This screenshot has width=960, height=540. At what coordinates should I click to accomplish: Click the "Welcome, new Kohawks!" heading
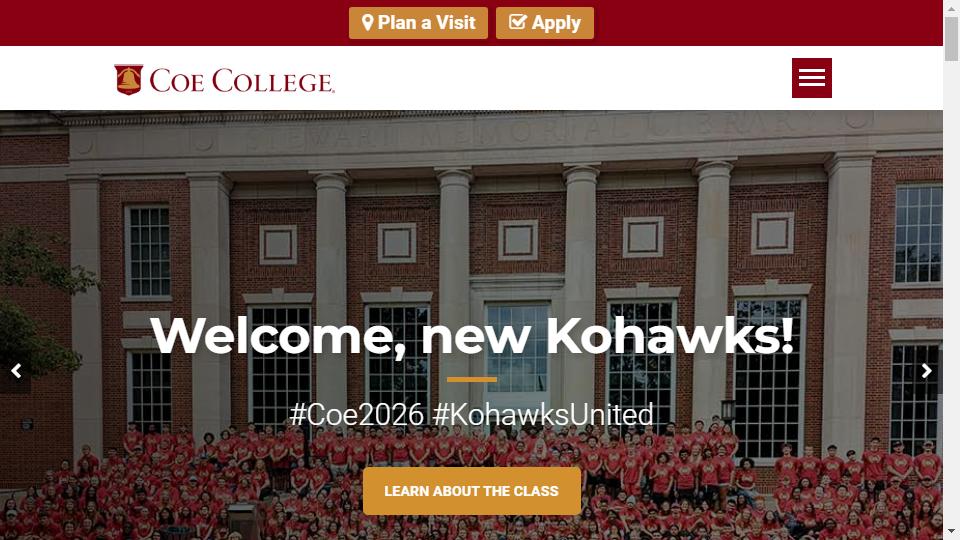pos(472,335)
